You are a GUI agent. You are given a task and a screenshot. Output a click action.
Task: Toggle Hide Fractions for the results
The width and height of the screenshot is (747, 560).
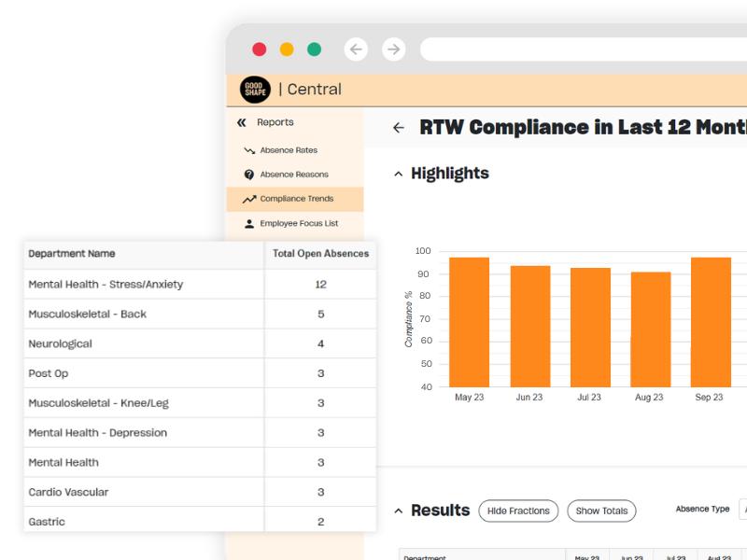pos(518,511)
